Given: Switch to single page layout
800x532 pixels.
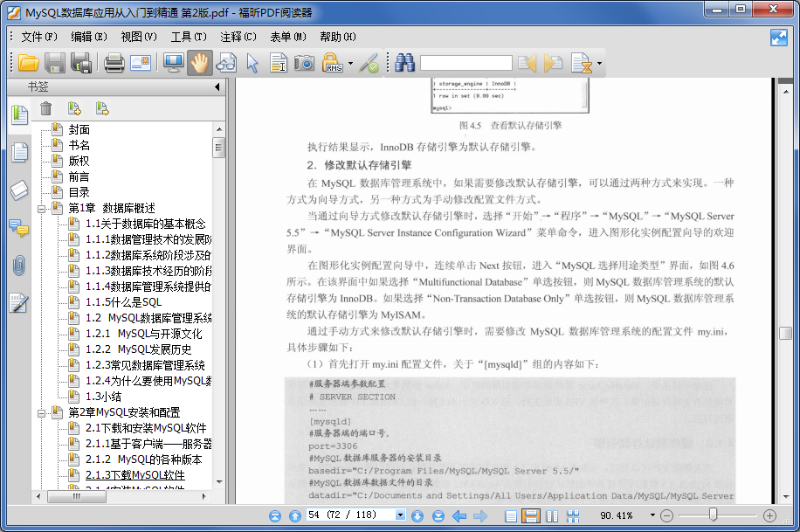Looking at the screenshot, I should pyautogui.click(x=511, y=516).
